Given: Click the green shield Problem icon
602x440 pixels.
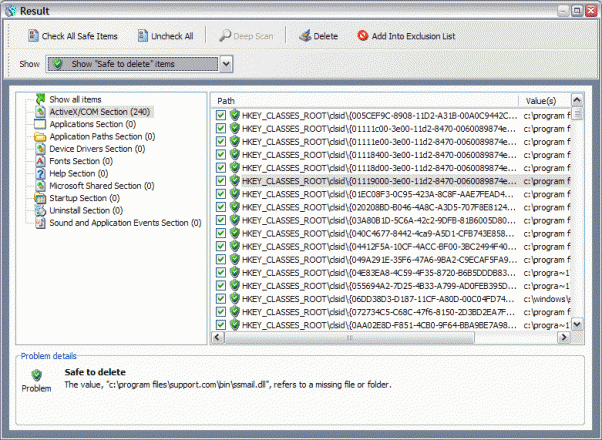Looking at the screenshot, I should [x=36, y=375].
